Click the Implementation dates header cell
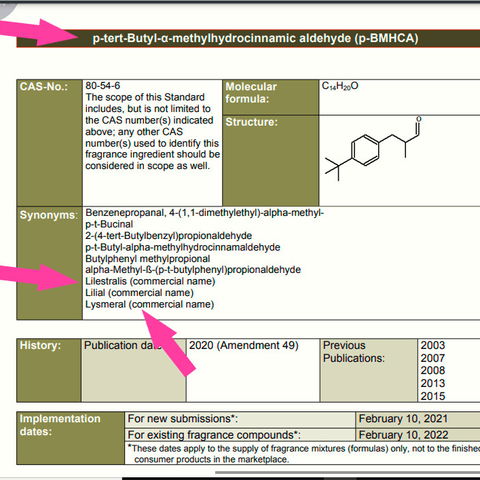The image size is (480, 480). (71, 438)
